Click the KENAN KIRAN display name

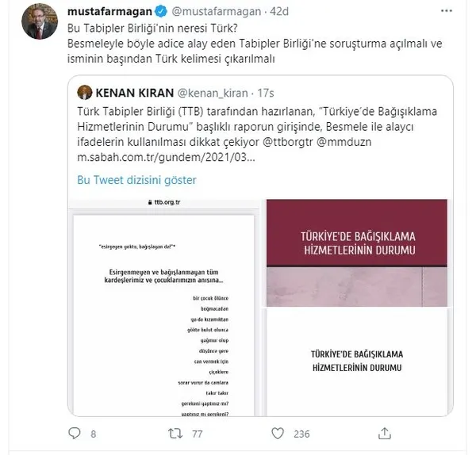click(x=135, y=93)
